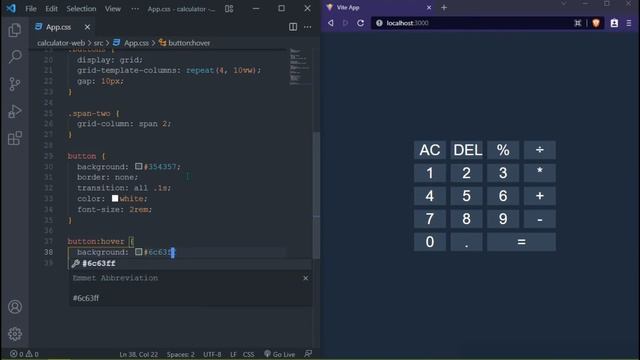Click the = key on calculator
This screenshot has width=640, height=360.
point(521,242)
